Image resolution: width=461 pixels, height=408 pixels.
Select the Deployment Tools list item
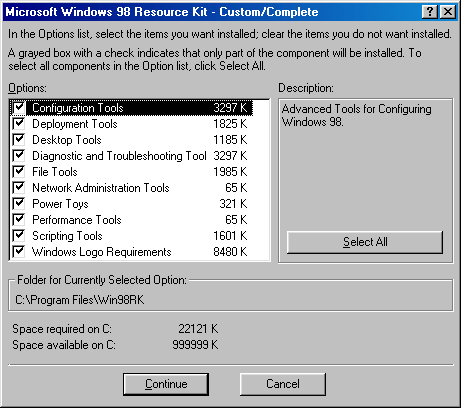coord(75,124)
